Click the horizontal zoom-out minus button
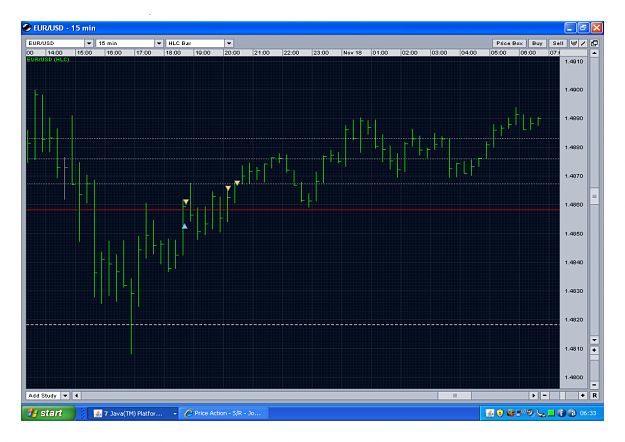625x442 pixels. (x=545, y=395)
